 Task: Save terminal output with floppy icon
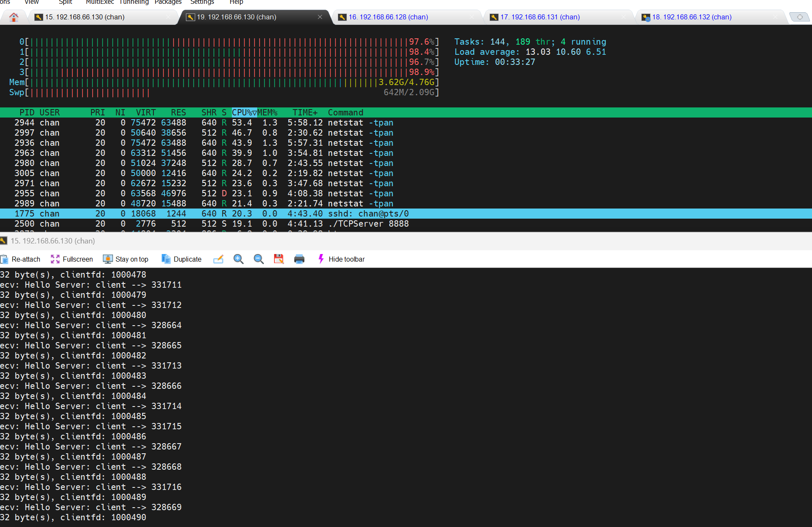pyautogui.click(x=279, y=259)
